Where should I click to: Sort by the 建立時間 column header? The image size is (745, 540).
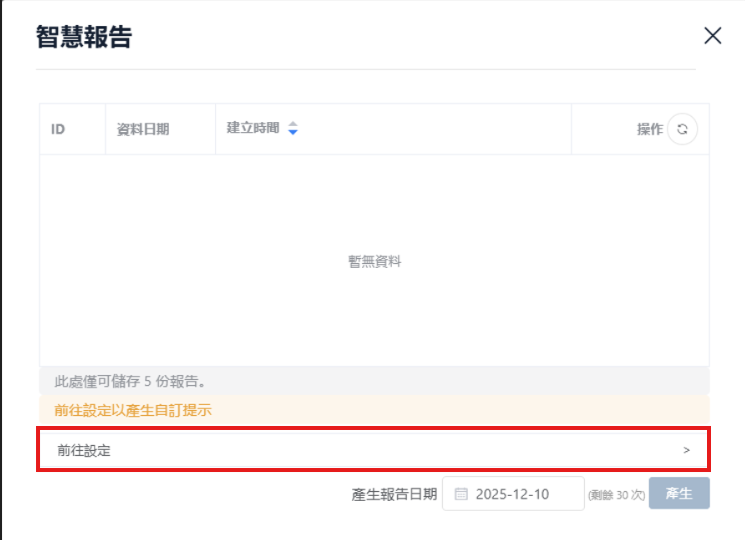[253, 128]
